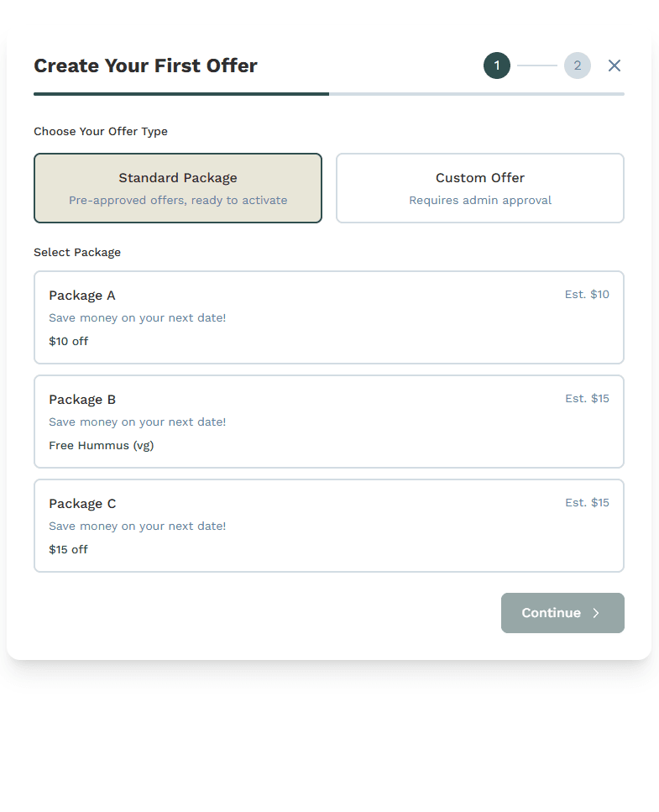Viewport: 659px width, 812px height.
Task: Select Package A
Action: [x=329, y=317]
